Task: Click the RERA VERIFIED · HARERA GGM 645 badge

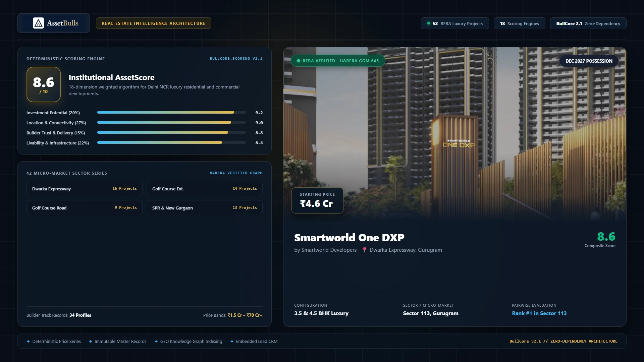Action: click(338, 61)
